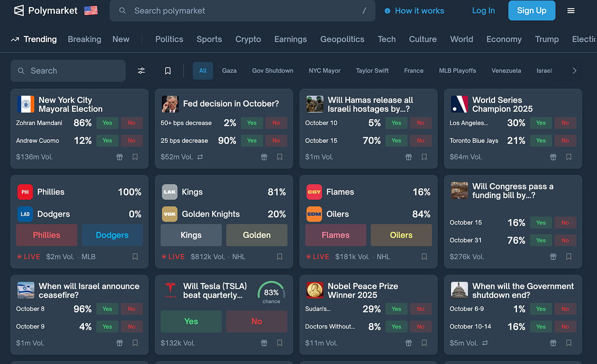The width and height of the screenshot is (597, 364).
Task: Buy Yes for Toronto Blue Jays
Action: (541, 141)
